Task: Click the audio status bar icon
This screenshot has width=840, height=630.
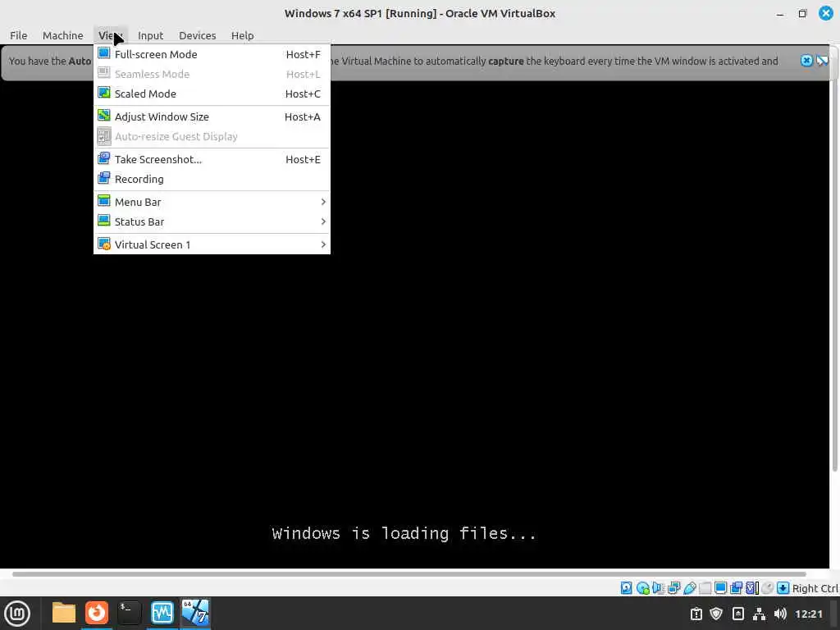Action: pyautogui.click(x=658, y=588)
